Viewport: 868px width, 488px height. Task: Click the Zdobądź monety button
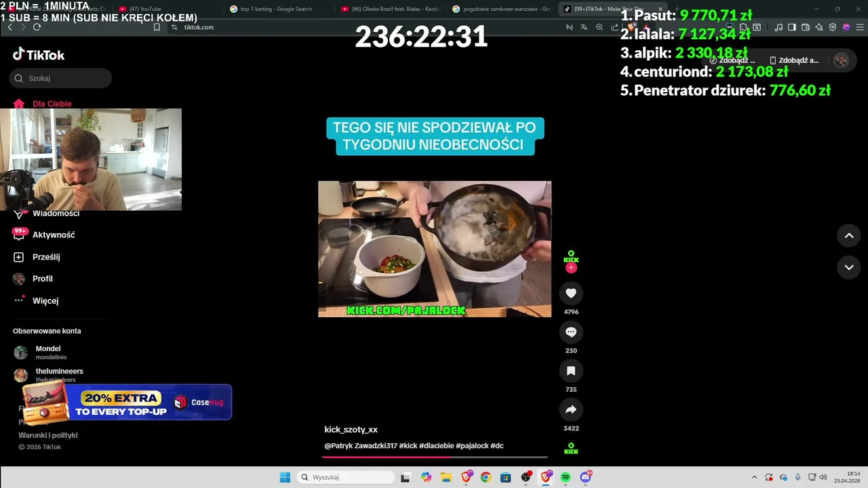pos(731,60)
